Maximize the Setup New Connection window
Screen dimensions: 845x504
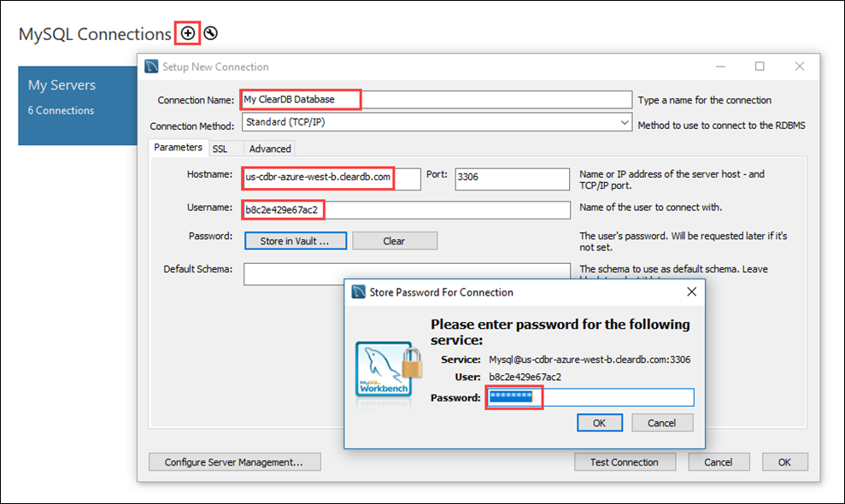pos(760,67)
